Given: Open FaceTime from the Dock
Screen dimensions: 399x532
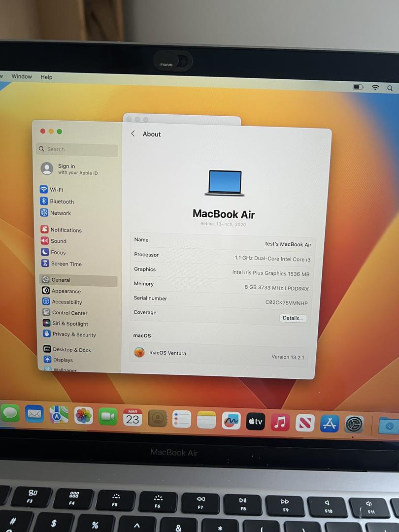Looking at the screenshot, I should [x=108, y=416].
